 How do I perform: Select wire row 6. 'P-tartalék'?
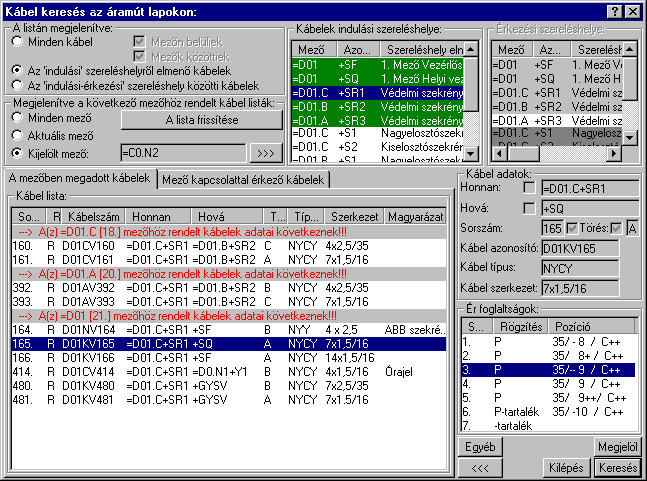[548, 412]
